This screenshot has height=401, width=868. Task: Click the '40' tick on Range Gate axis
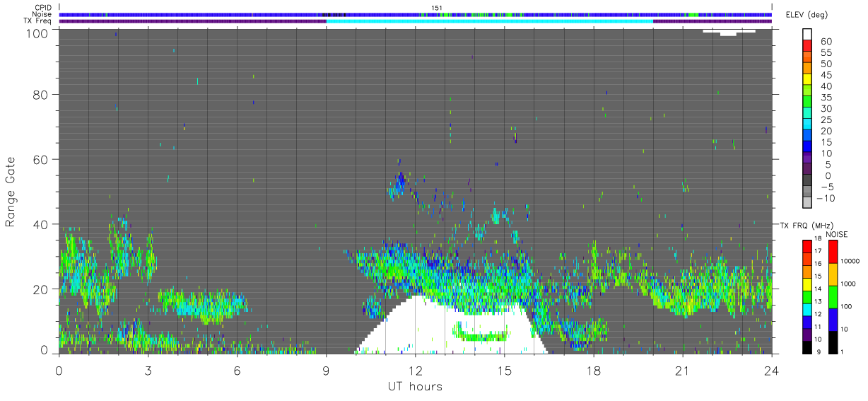point(41,224)
